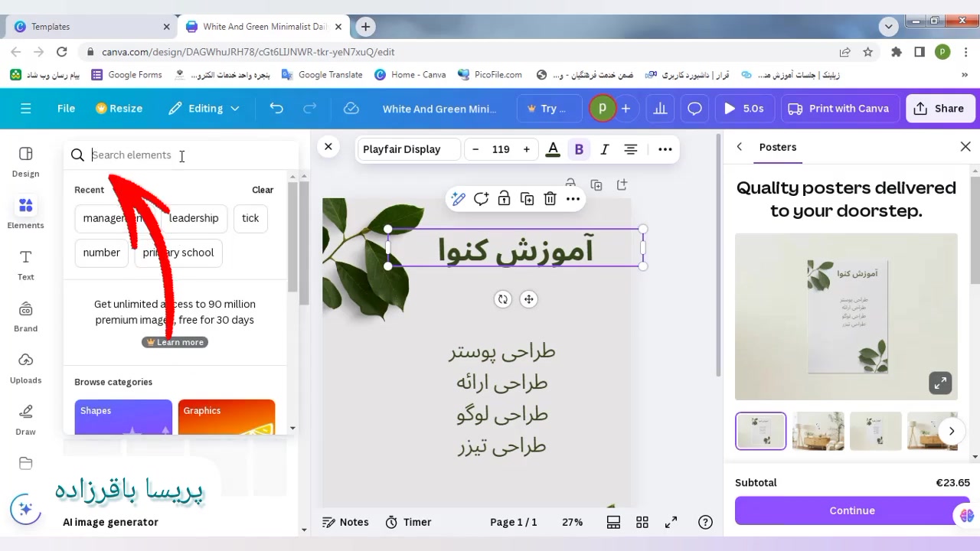This screenshot has width=980, height=551.
Task: Open text color picker
Action: [x=553, y=149]
